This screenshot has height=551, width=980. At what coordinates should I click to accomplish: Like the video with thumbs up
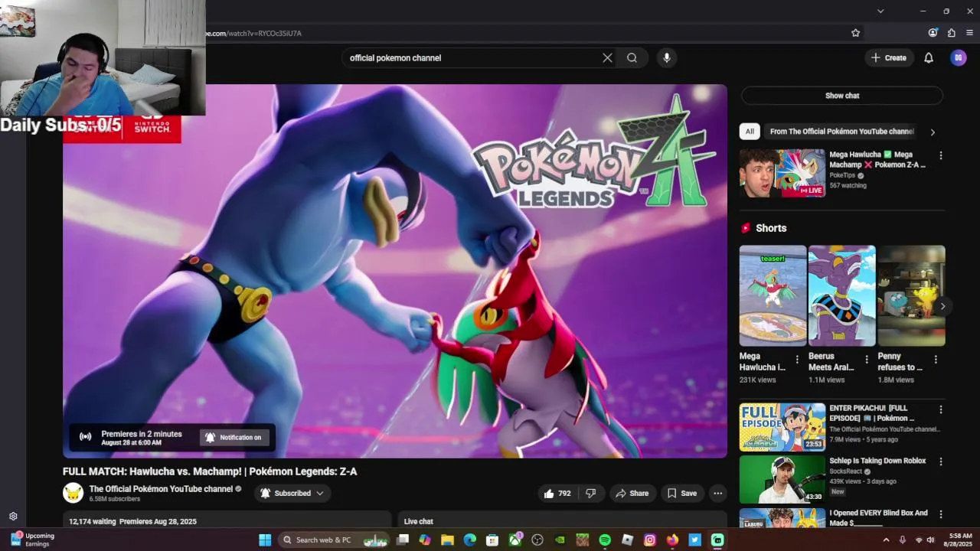(557, 494)
